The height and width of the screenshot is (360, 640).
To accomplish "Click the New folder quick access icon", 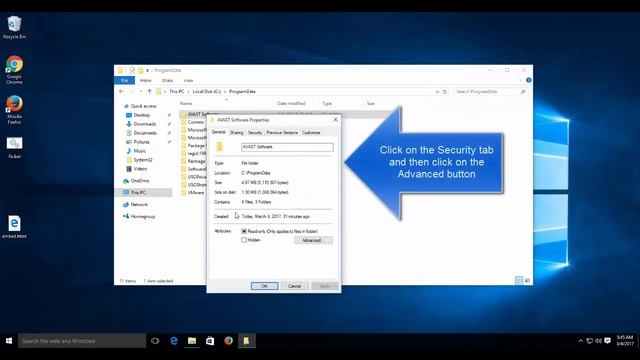I will pos(140,70).
